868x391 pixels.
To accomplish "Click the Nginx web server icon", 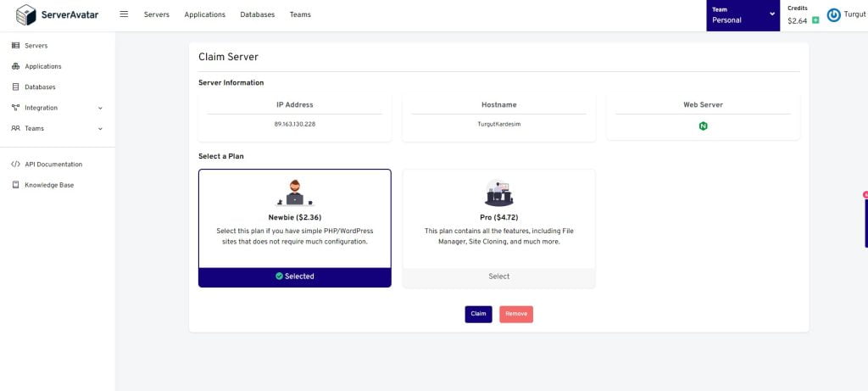I will point(703,126).
